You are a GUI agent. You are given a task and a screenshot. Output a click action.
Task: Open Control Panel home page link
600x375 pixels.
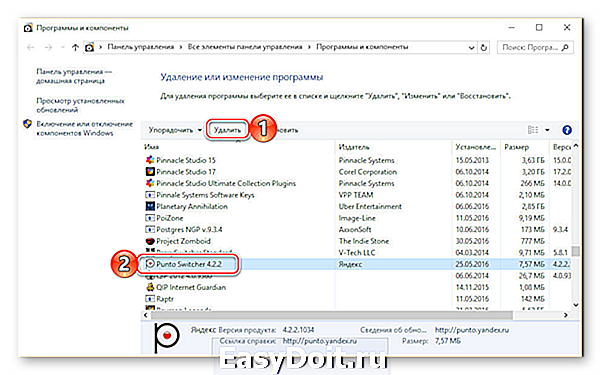point(74,76)
